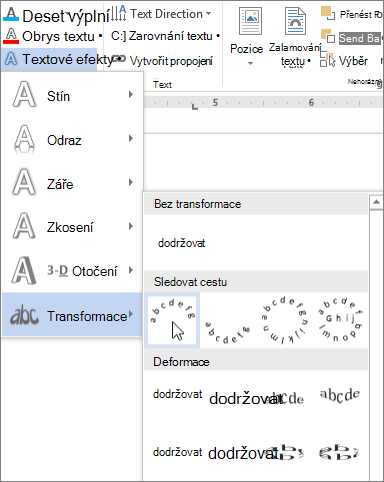Open the Odraz submenu

(72, 140)
